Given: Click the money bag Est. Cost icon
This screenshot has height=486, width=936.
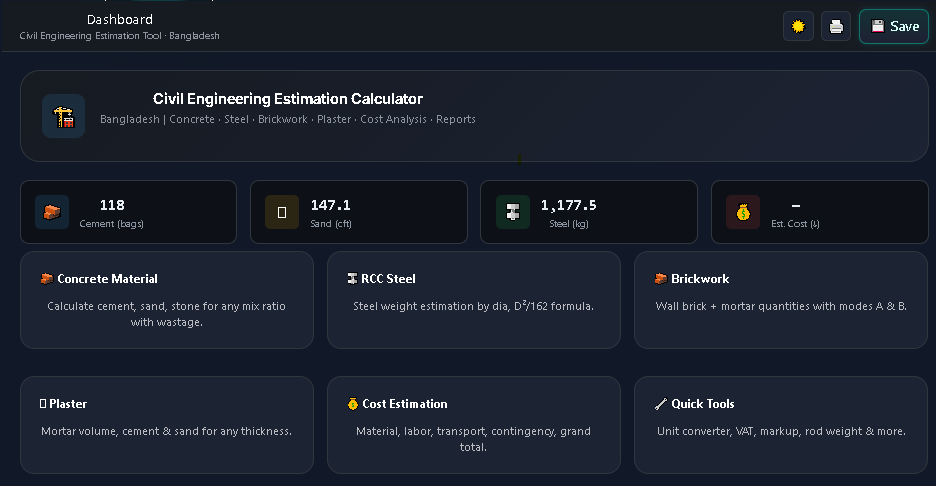Looking at the screenshot, I should pos(743,212).
